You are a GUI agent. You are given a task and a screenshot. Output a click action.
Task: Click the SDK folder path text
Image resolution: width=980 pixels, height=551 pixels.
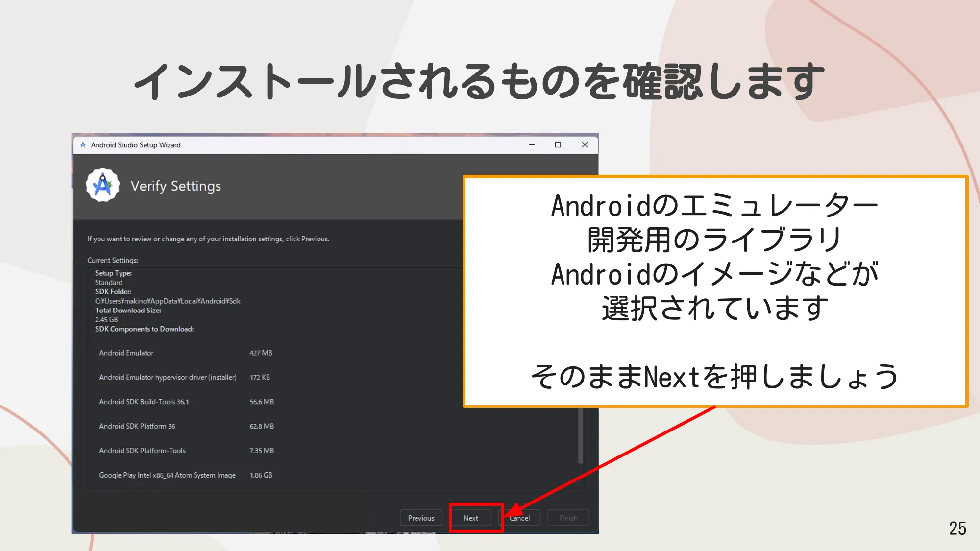click(168, 301)
